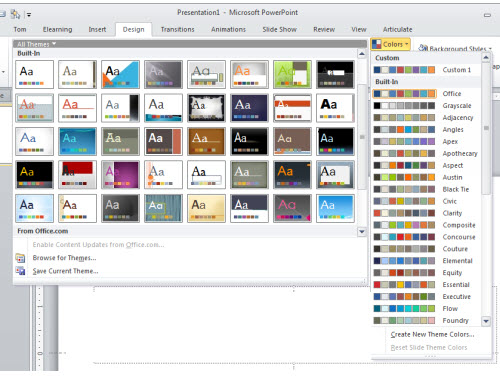Select the Executive color scheme
Image resolution: width=500 pixels, height=377 pixels.
click(x=426, y=297)
